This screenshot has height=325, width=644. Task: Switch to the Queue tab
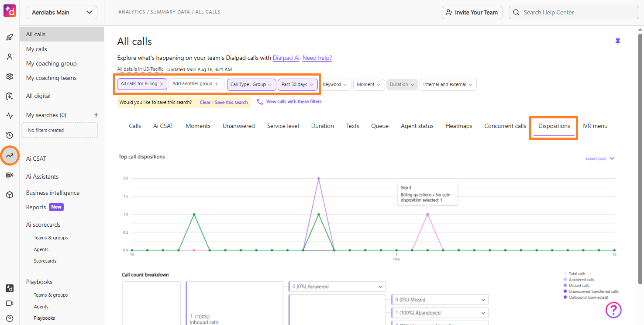[380, 126]
